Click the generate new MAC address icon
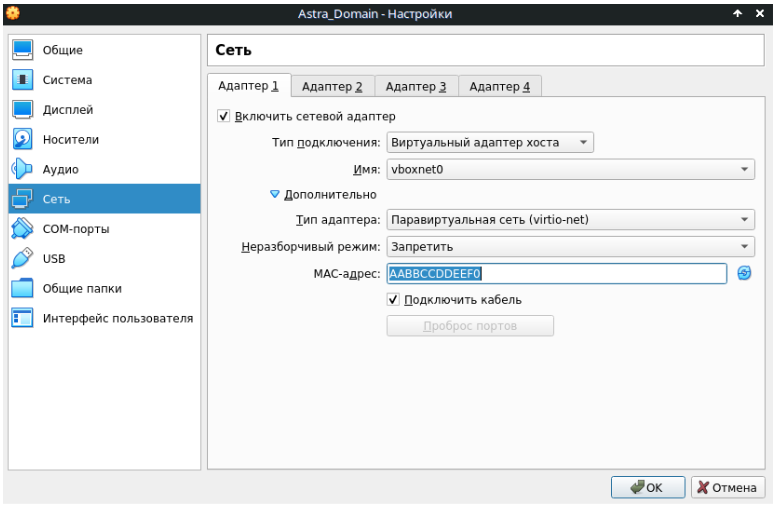Viewport: 778px width, 508px height. coord(744,273)
